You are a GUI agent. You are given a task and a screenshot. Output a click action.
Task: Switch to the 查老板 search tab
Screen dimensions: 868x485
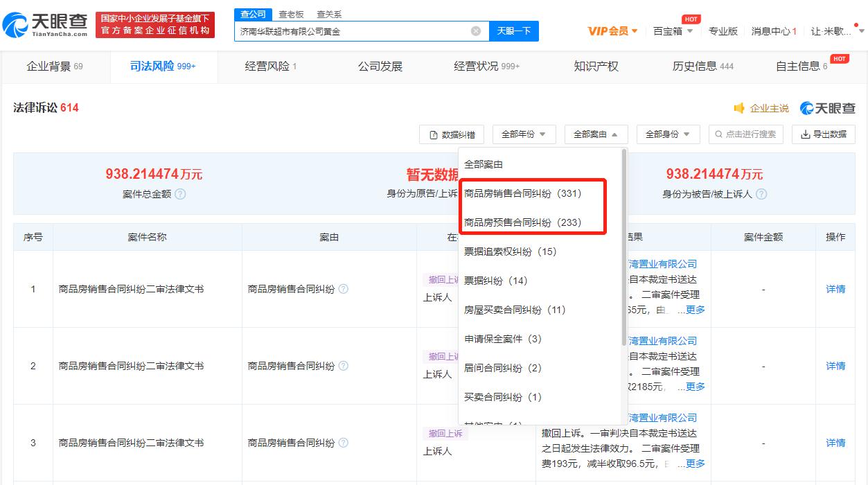click(x=291, y=14)
